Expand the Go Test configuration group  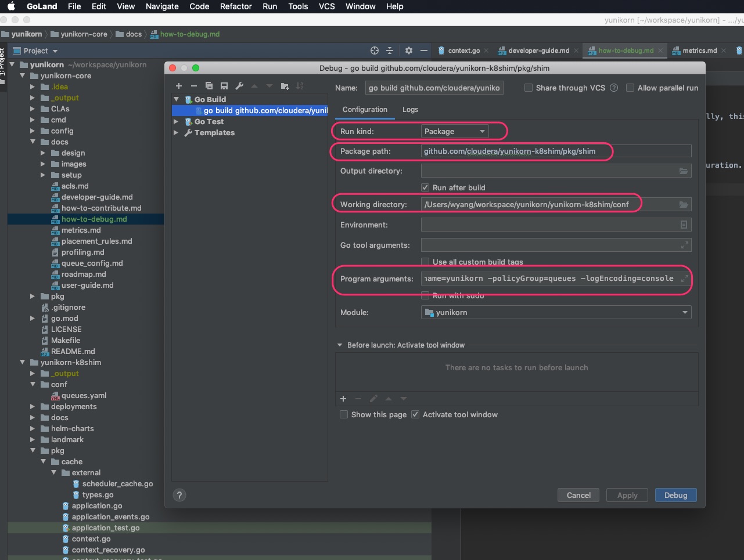click(176, 122)
